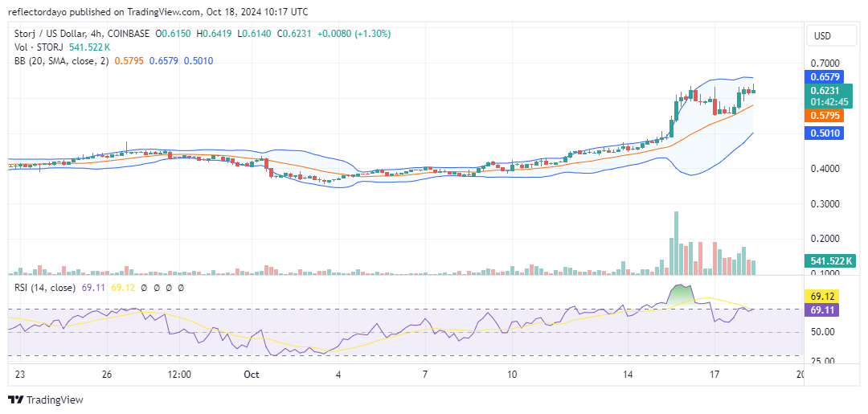The height and width of the screenshot is (414, 868).
Task: Click the 0.7000 price scale label
Action: [825, 63]
